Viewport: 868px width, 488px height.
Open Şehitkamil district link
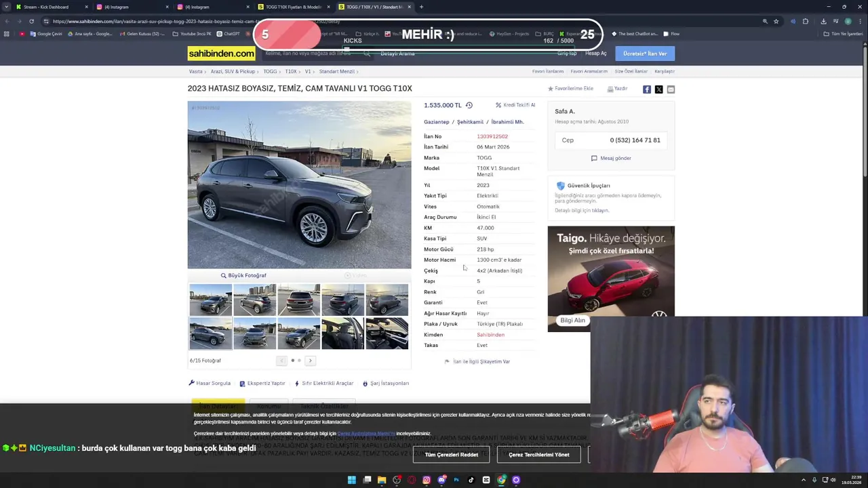(x=470, y=122)
